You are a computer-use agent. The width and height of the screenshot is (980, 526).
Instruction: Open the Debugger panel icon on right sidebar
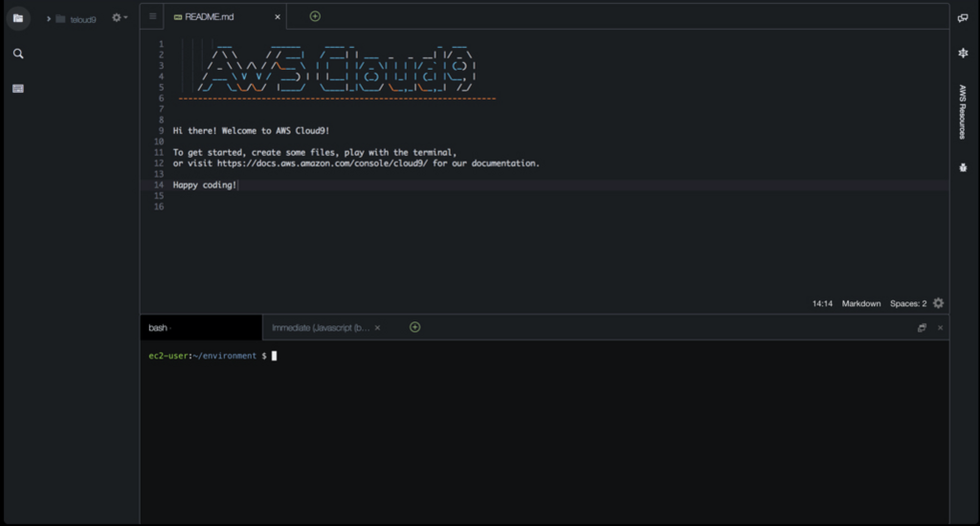click(x=963, y=167)
